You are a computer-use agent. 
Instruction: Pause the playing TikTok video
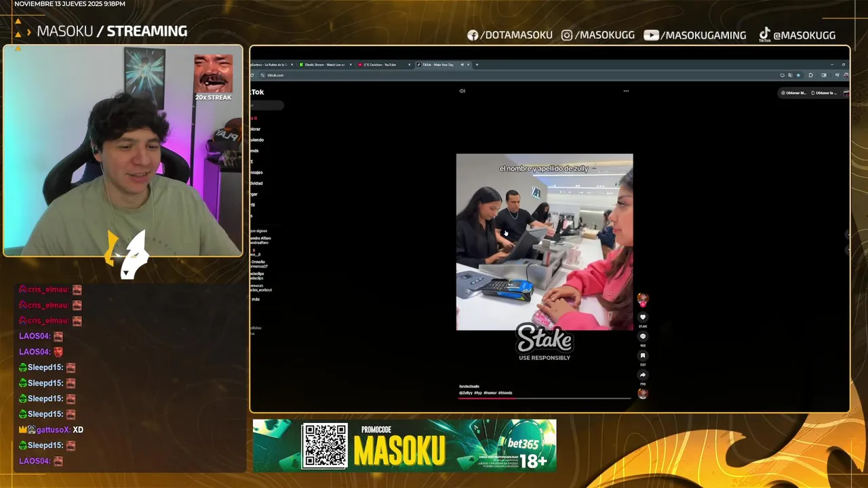(x=545, y=242)
